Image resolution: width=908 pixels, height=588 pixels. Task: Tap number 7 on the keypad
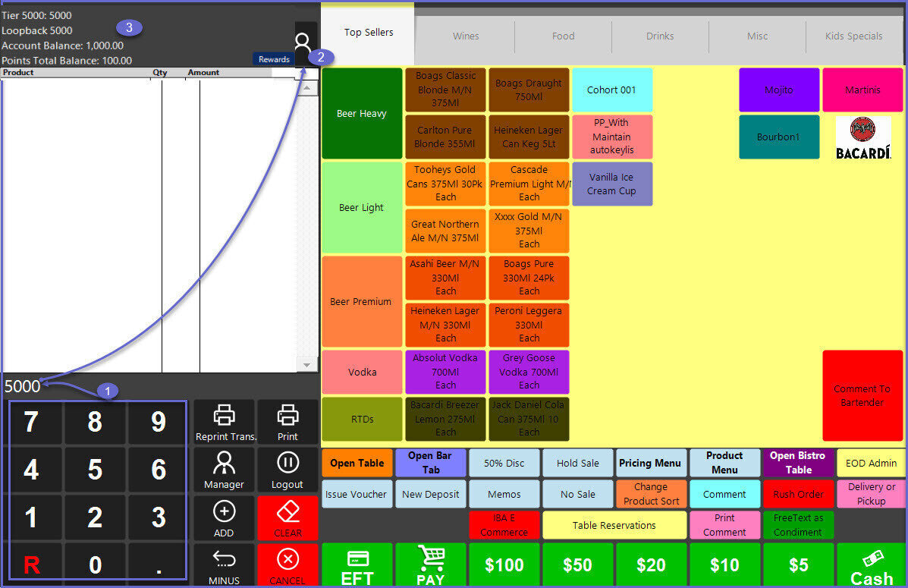point(31,422)
